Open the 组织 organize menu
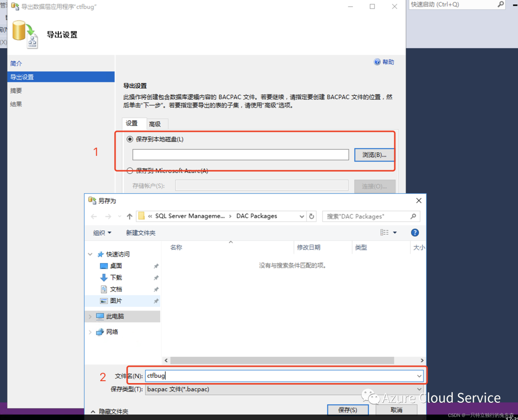The image size is (518, 420). pos(102,233)
